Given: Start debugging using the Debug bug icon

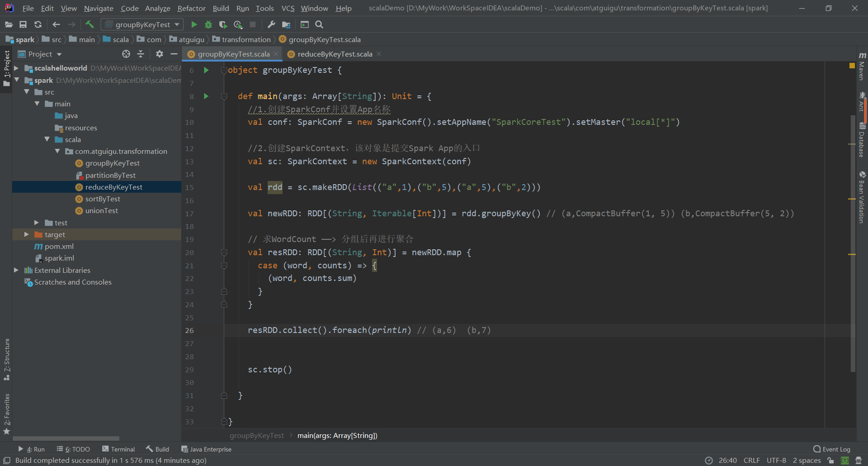Looking at the screenshot, I should [208, 24].
